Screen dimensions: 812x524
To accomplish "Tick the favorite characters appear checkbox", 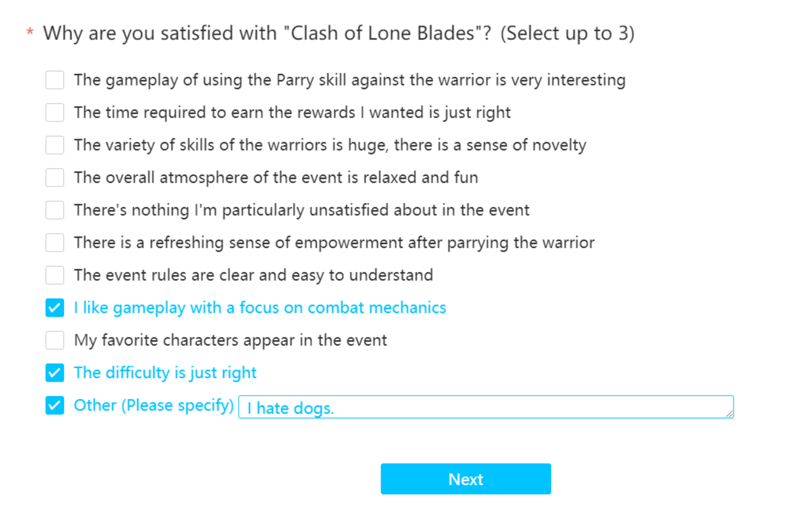I will tap(55, 340).
